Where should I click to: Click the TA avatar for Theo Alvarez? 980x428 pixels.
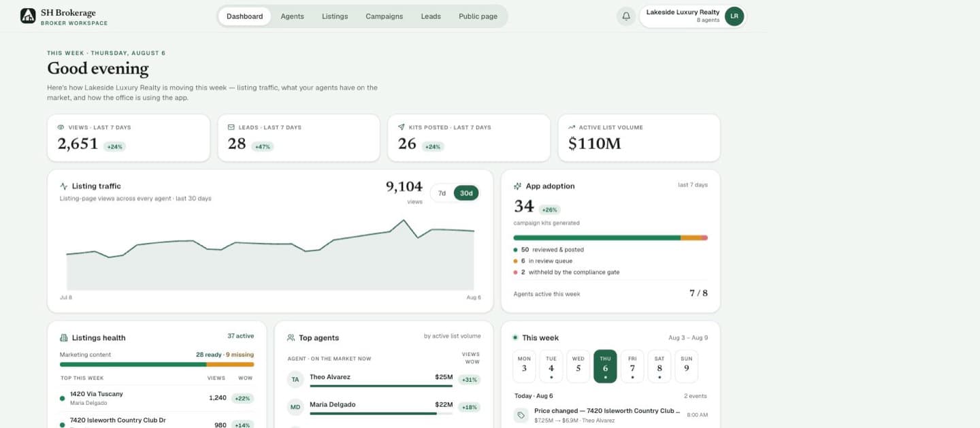pos(295,380)
